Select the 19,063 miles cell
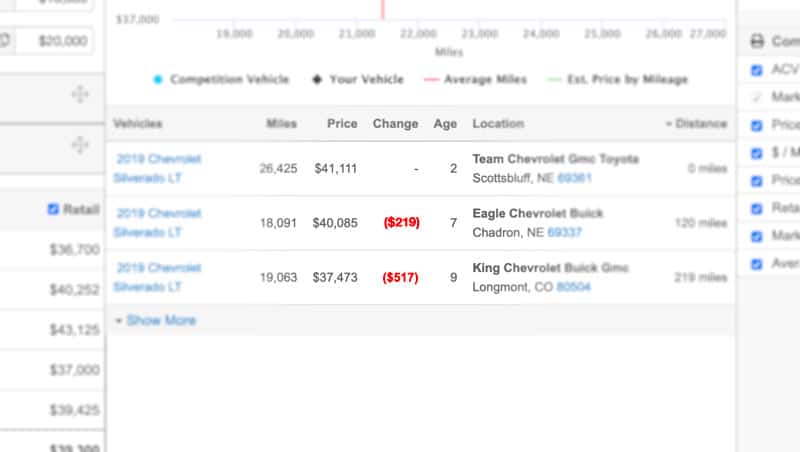This screenshot has height=452, width=800. pyautogui.click(x=278, y=278)
